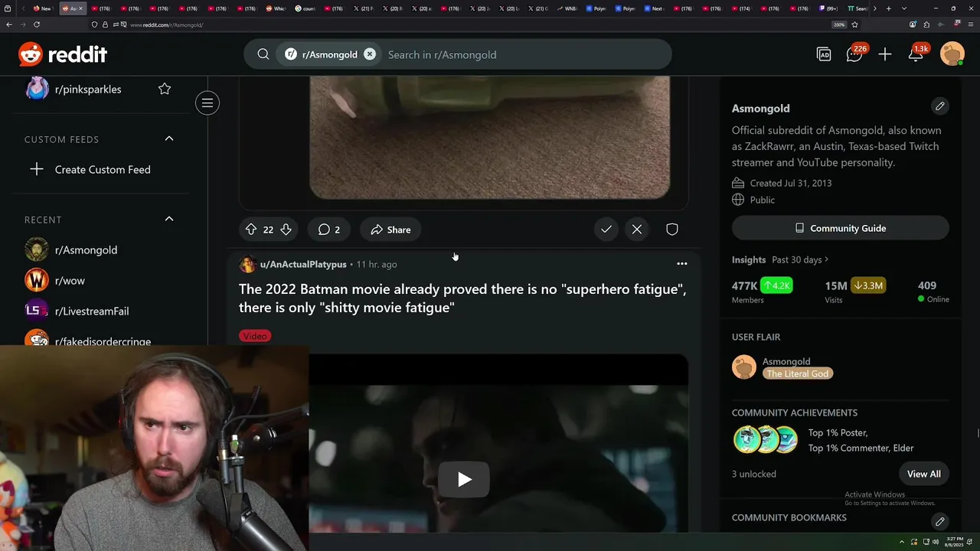Viewport: 980px width, 551px height.
Task: Click the Video flair tag
Action: click(x=255, y=336)
